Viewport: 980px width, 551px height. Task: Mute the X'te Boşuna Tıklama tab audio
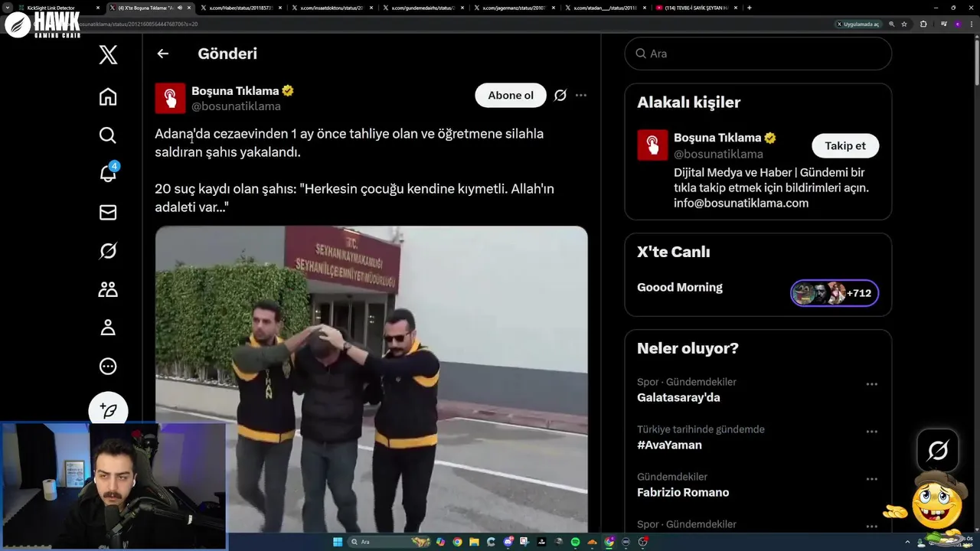(x=180, y=8)
